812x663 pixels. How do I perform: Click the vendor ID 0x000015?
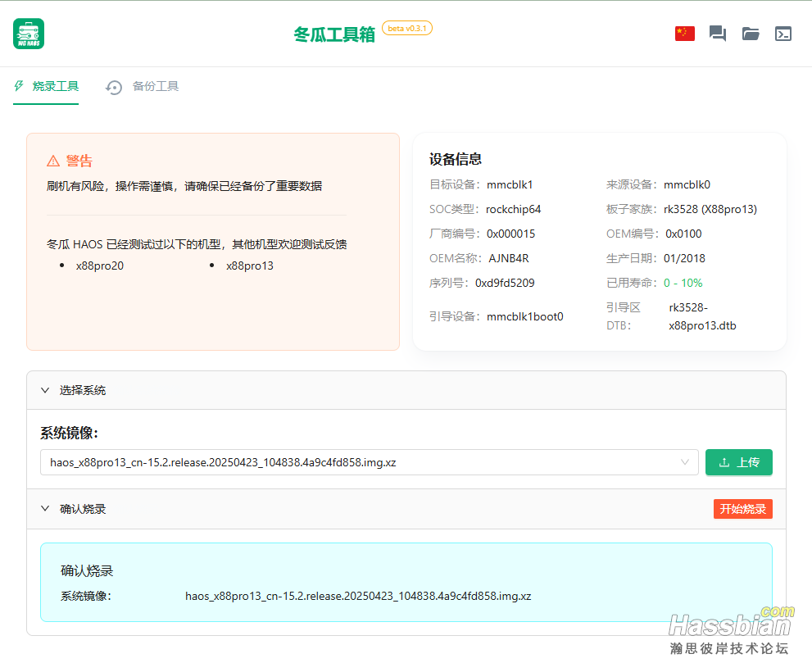(510, 234)
